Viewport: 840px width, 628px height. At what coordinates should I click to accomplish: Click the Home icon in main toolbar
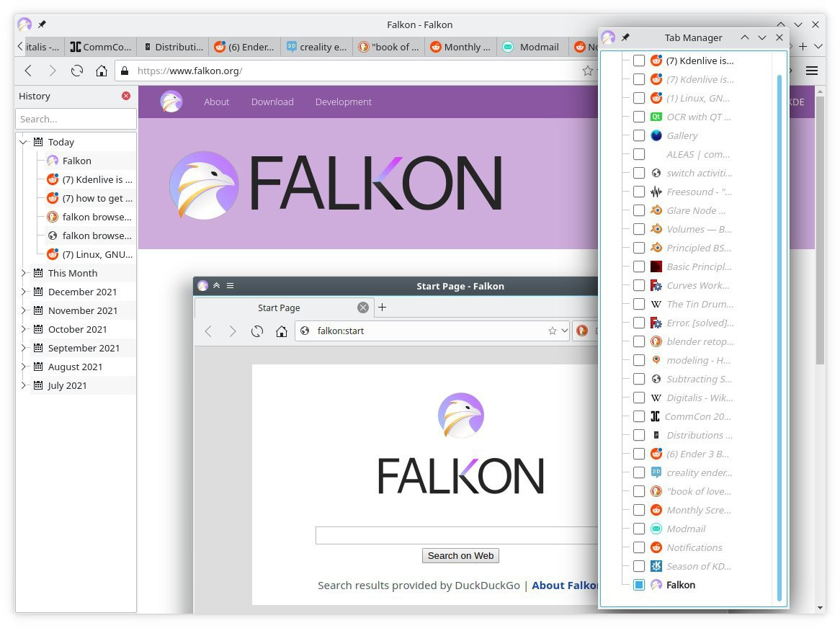102,71
